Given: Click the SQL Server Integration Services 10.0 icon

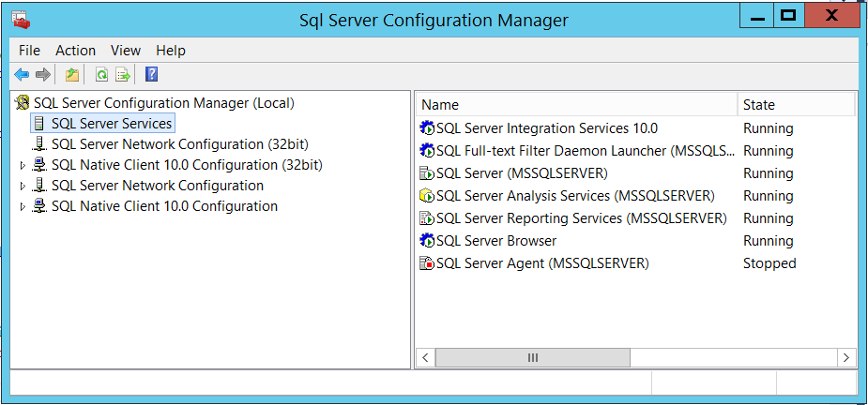Looking at the screenshot, I should coord(427,128).
